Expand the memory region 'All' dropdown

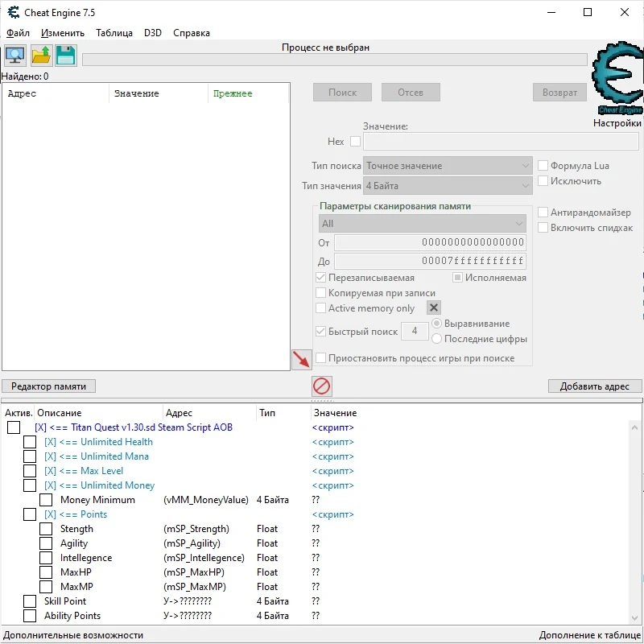click(422, 224)
